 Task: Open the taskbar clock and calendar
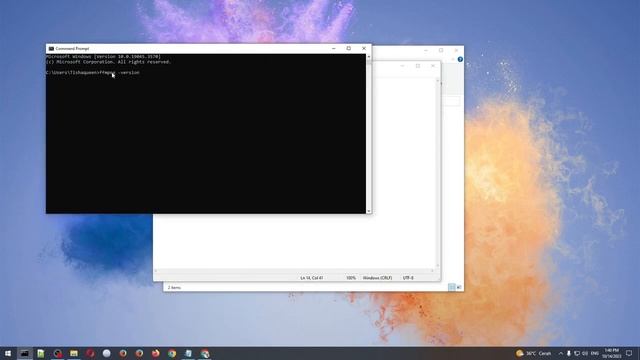pyautogui.click(x=611, y=353)
